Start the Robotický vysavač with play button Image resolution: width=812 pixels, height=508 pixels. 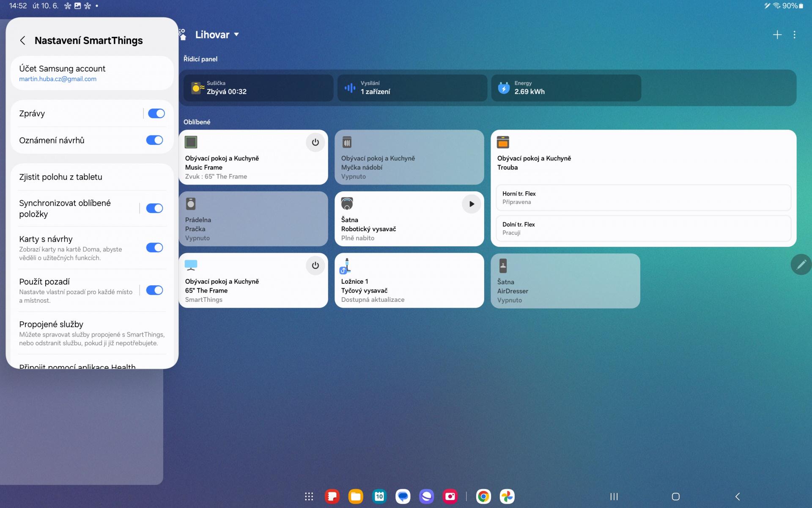coord(472,204)
